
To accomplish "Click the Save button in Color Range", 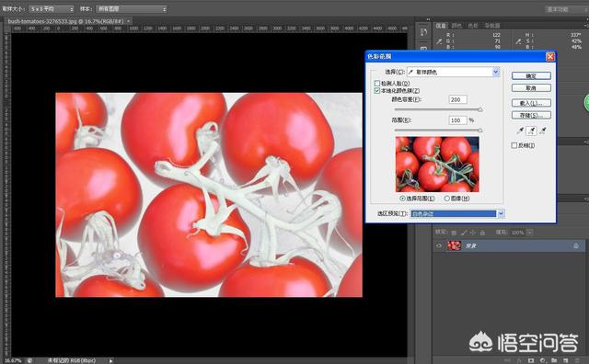I will (531, 115).
